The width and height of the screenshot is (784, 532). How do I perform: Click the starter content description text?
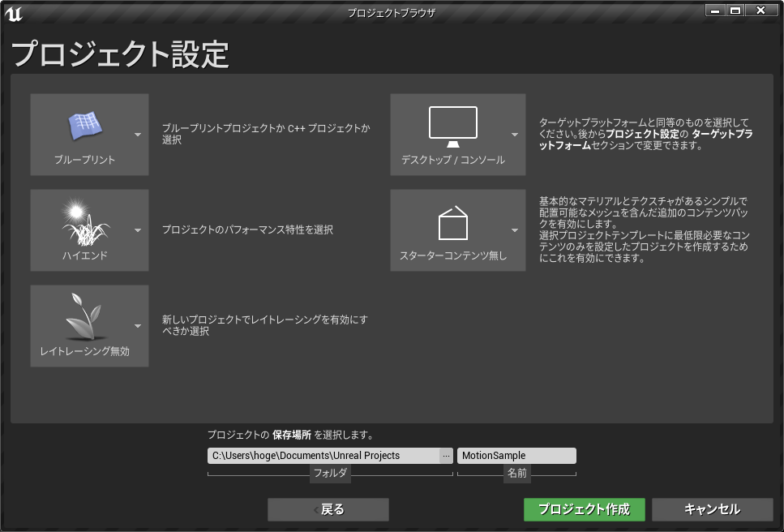644,230
